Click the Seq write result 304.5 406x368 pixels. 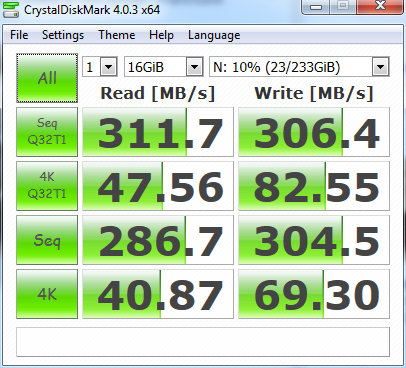314,240
